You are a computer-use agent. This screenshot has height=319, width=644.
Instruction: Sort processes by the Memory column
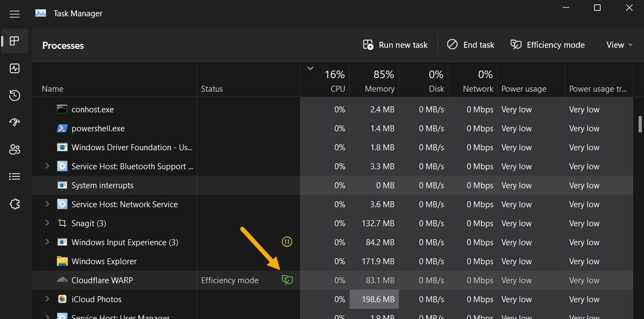(379, 81)
